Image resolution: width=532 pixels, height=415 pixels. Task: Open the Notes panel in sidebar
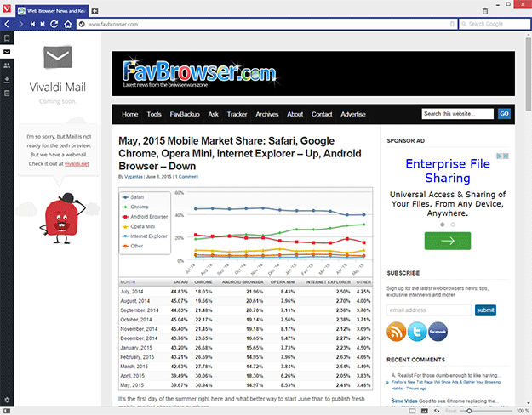tap(7, 93)
